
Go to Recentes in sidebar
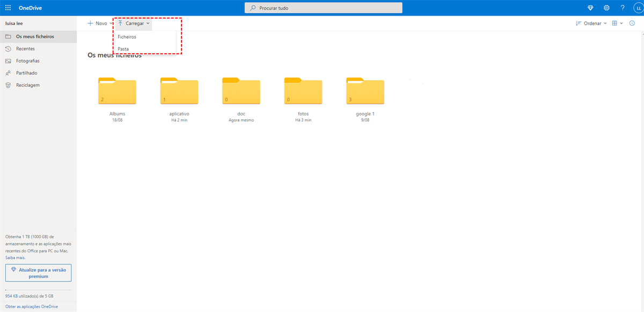[x=38, y=49]
